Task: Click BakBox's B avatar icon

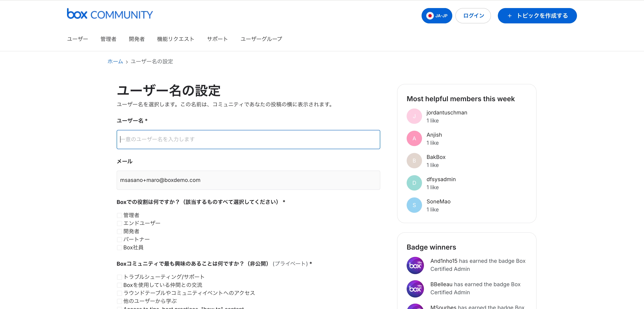Action: click(414, 161)
